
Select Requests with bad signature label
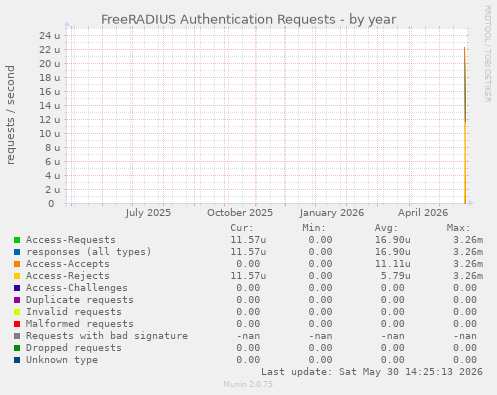click(107, 336)
